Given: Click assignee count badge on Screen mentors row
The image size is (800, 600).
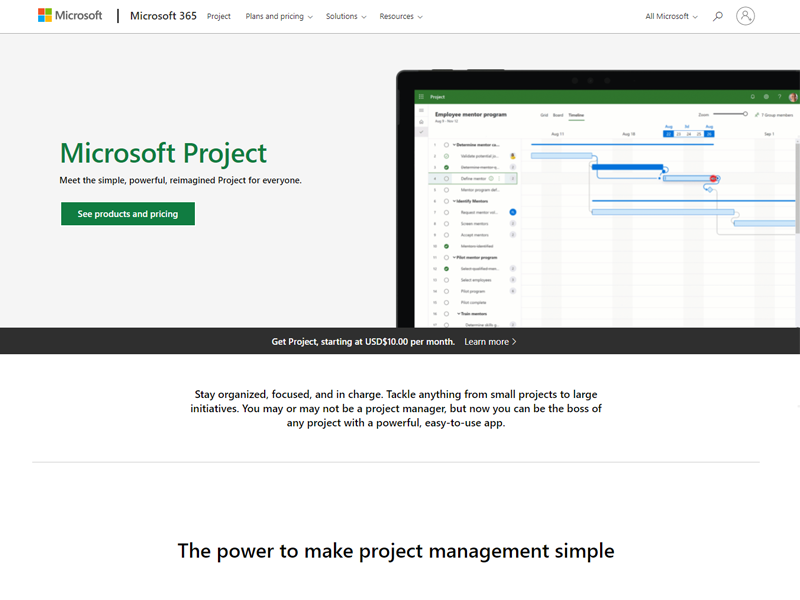Looking at the screenshot, I should pos(513,223).
